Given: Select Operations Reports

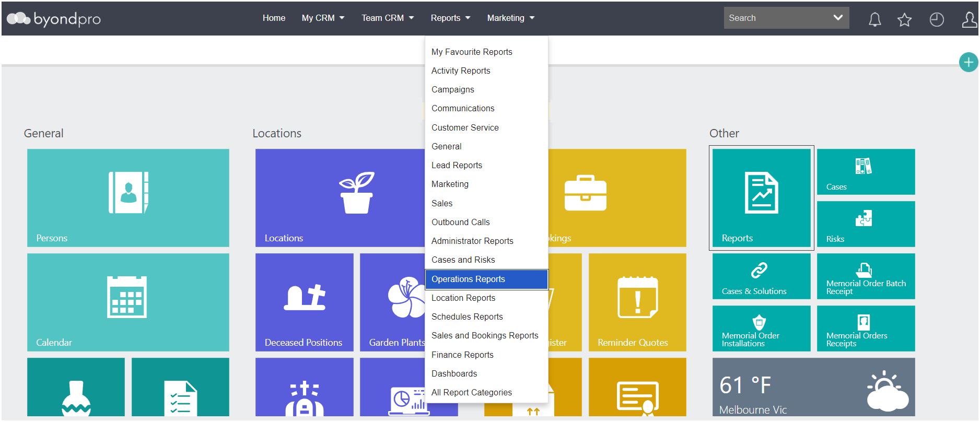Looking at the screenshot, I should click(x=486, y=279).
